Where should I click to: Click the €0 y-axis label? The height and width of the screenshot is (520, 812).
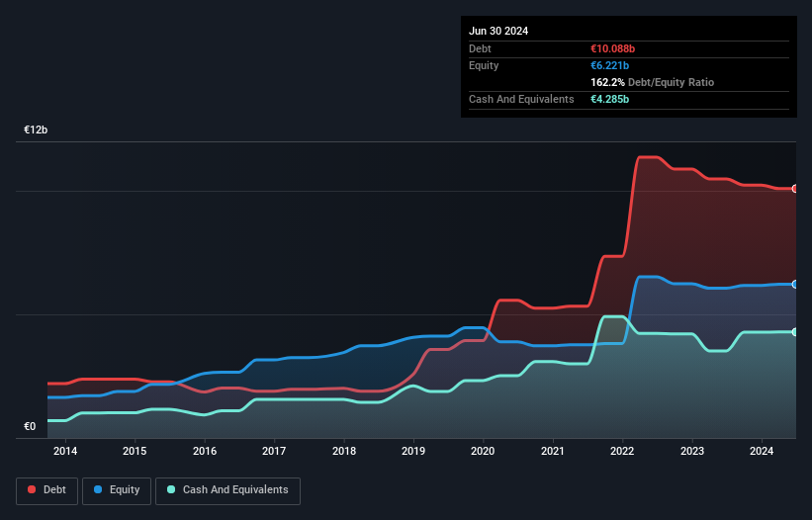tap(30, 426)
